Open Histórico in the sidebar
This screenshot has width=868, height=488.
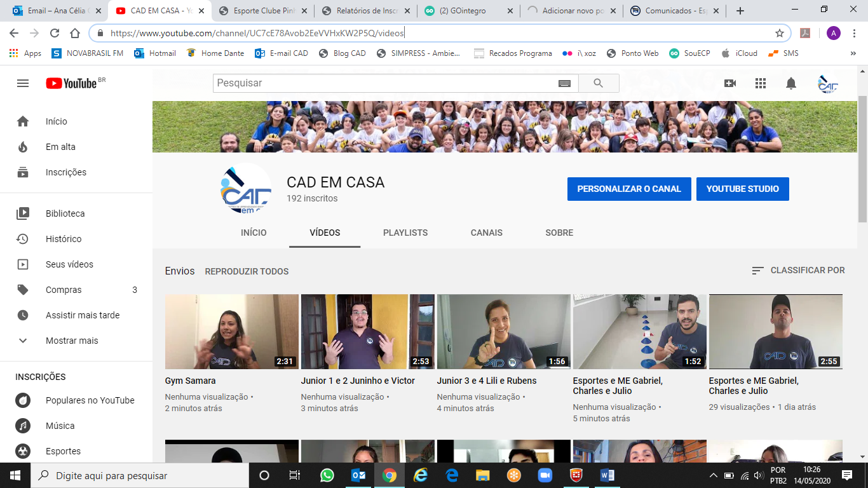click(x=64, y=239)
